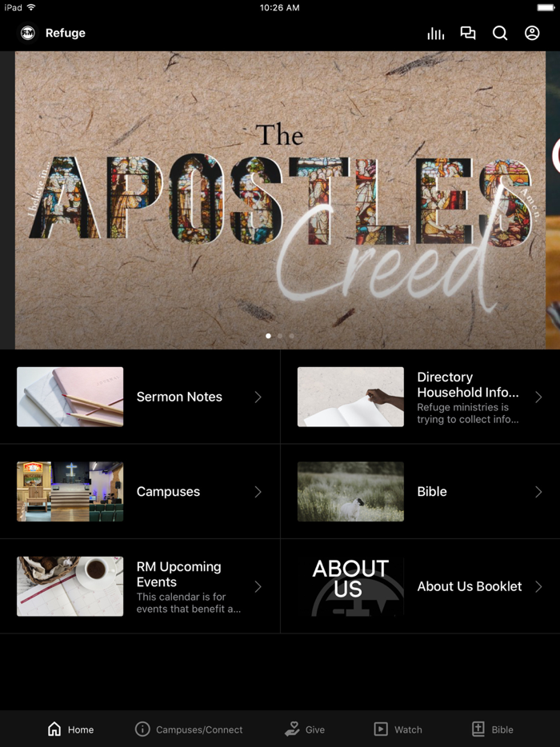The height and width of the screenshot is (747, 560).
Task: Open the audio bars icon in header
Action: click(x=436, y=34)
